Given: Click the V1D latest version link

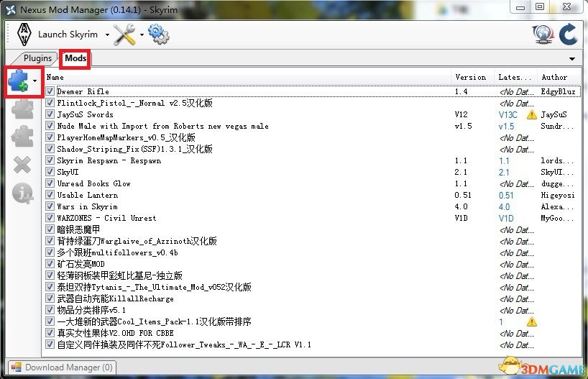Looking at the screenshot, I should pyautogui.click(x=506, y=219).
